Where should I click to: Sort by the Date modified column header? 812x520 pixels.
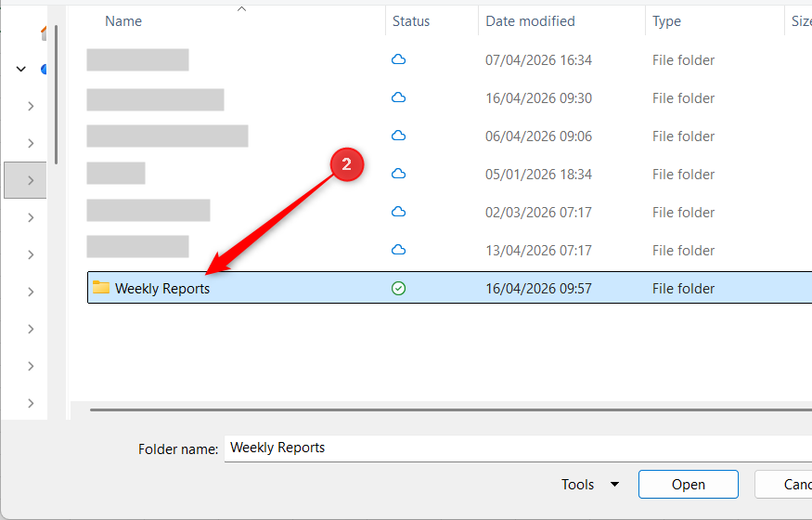coord(530,21)
